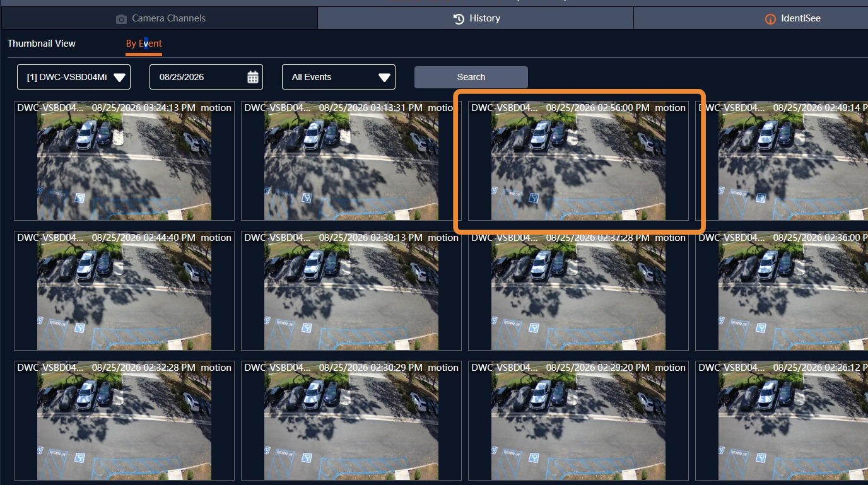Open the calendar date picker icon

252,77
